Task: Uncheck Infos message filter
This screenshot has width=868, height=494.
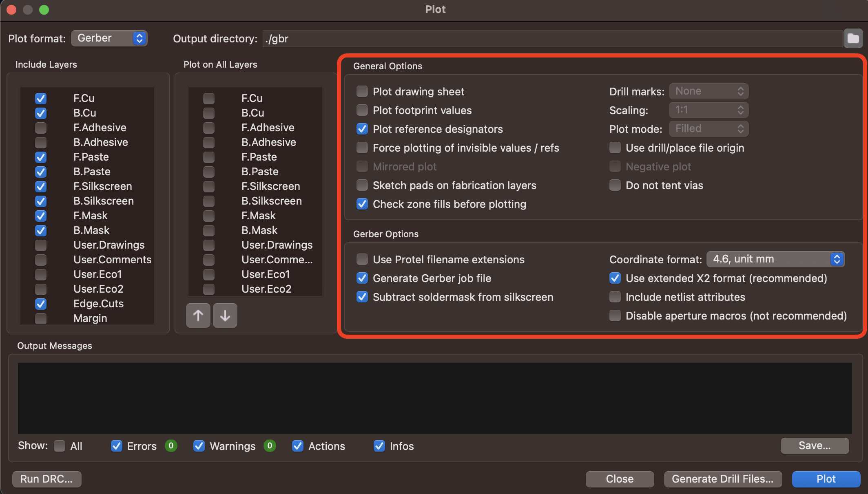Action: point(379,446)
